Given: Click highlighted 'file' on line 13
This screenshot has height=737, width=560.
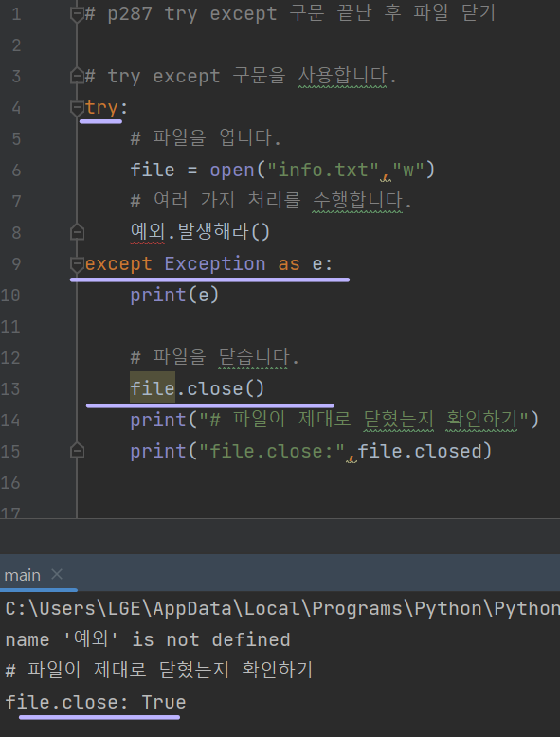Looking at the screenshot, I should [153, 388].
